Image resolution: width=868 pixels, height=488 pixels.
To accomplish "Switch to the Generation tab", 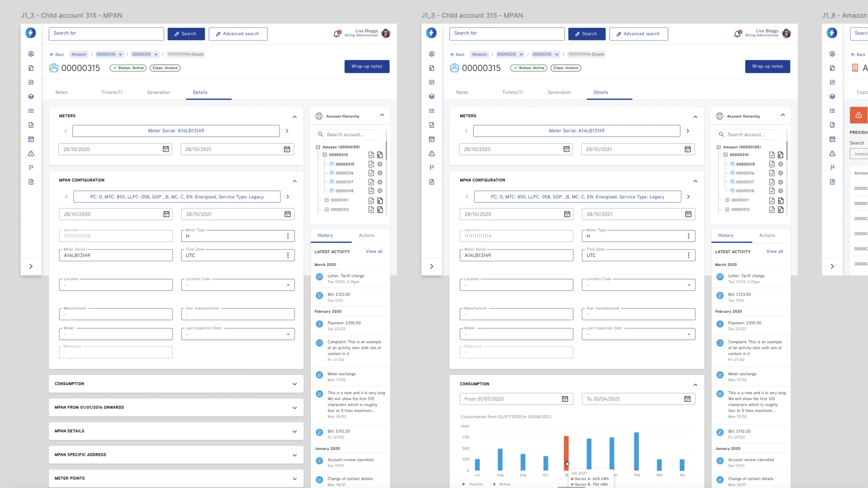I will (x=158, y=92).
